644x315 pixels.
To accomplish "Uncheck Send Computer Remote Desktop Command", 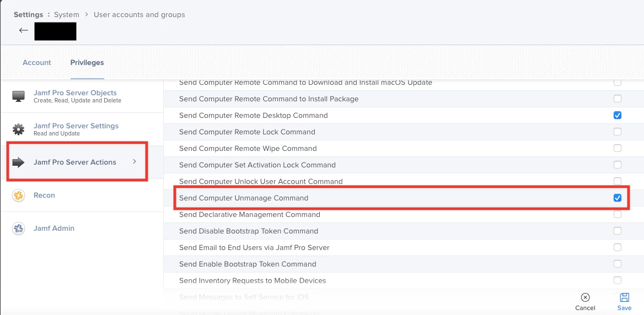I will [x=618, y=115].
